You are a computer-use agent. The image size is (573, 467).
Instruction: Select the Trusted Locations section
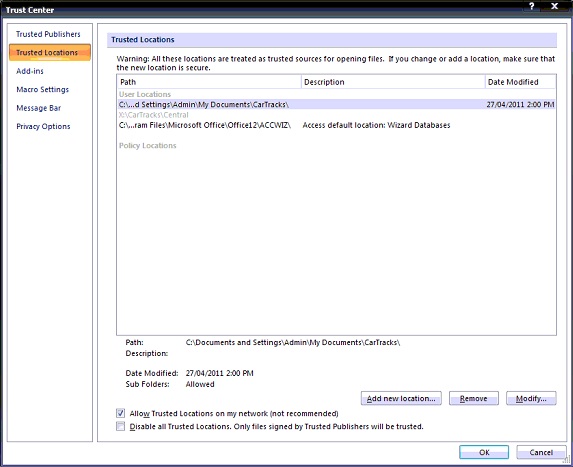point(50,52)
